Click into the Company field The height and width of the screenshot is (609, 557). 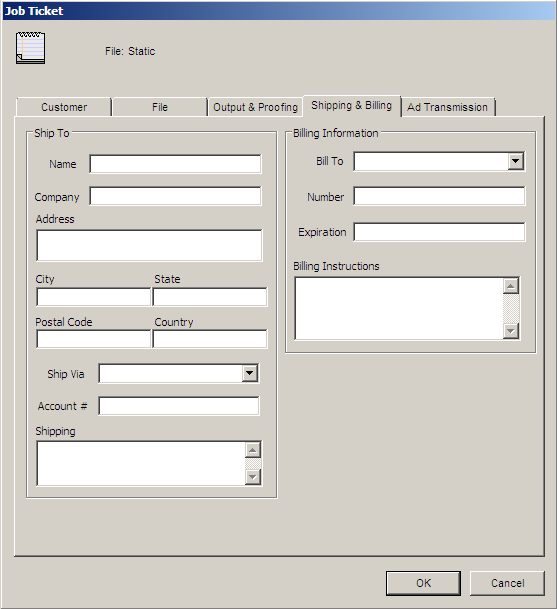(175, 196)
